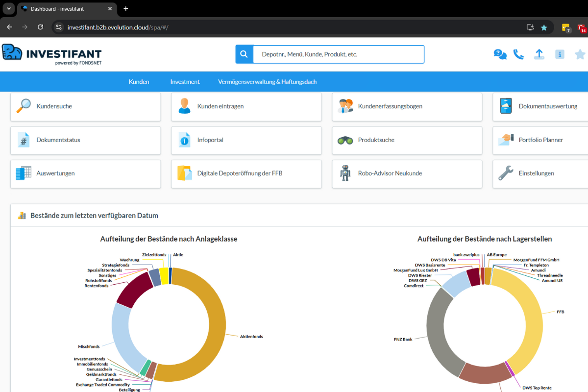Click the Depotnr. search input field
Viewport: 588px width, 392px height.
(x=338, y=54)
